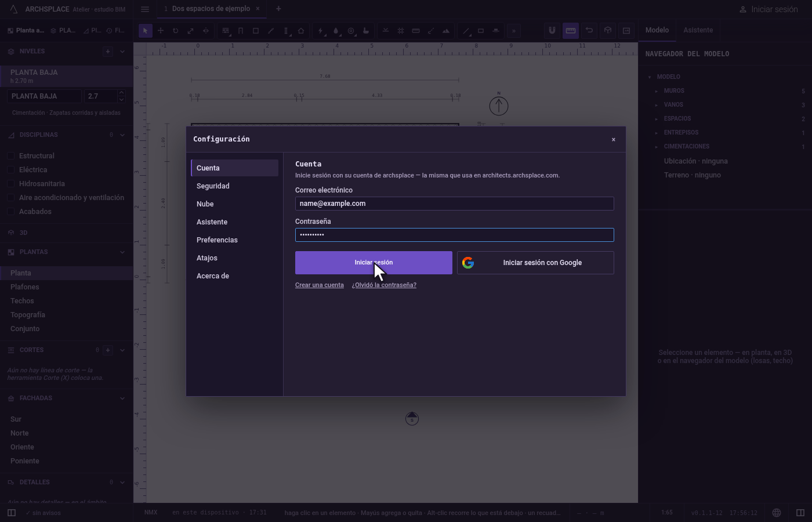The width and height of the screenshot is (812, 522).
Task: Click the globe icon in status bar
Action: pyautogui.click(x=777, y=513)
